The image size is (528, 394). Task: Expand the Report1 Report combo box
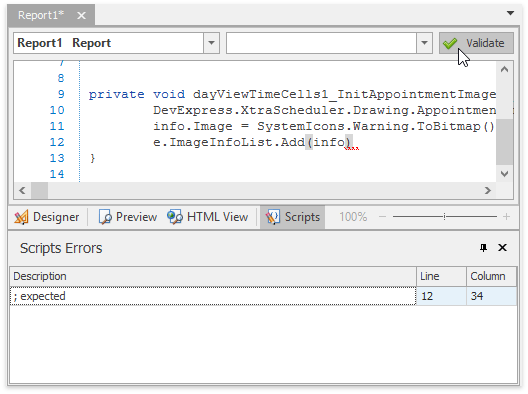click(x=211, y=43)
